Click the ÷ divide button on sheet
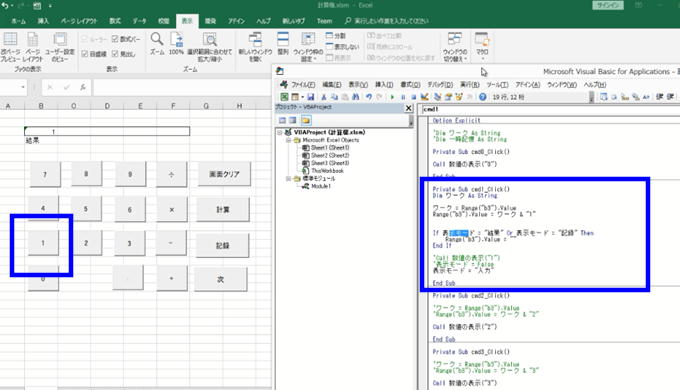 coord(171,174)
